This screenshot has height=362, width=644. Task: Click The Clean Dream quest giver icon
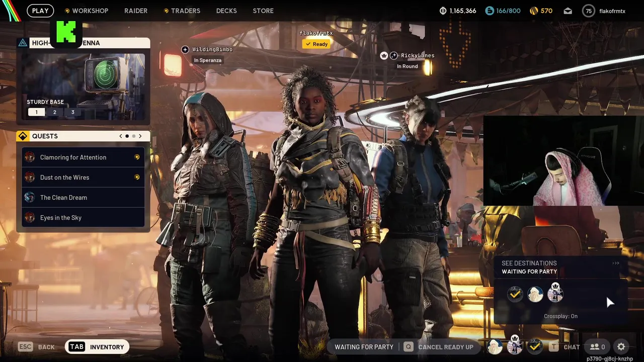tap(30, 198)
